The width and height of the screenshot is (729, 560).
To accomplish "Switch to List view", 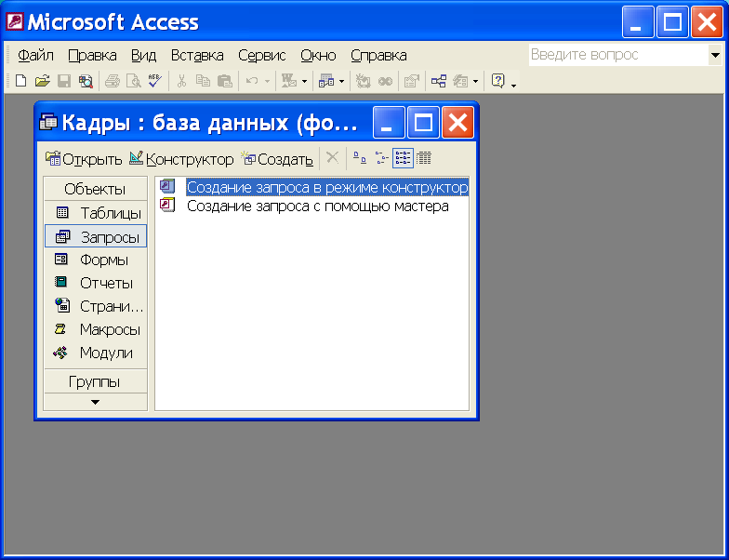I will [403, 158].
